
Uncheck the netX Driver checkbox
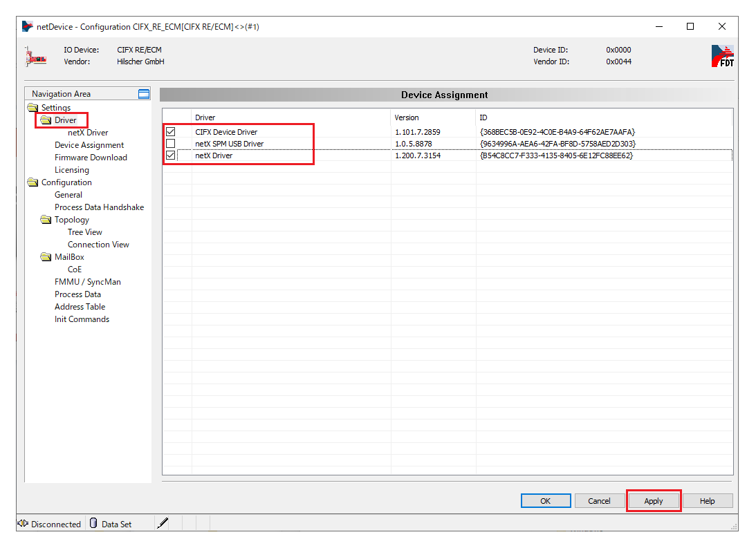(170, 156)
